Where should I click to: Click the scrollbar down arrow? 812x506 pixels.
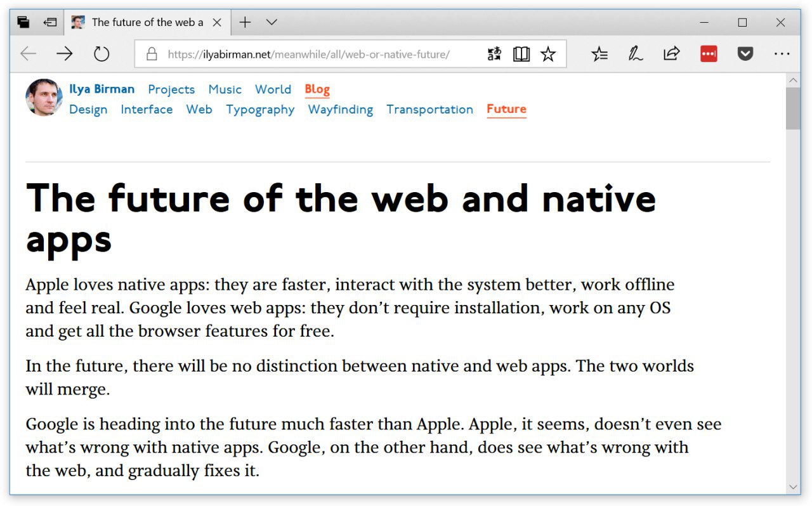[793, 487]
